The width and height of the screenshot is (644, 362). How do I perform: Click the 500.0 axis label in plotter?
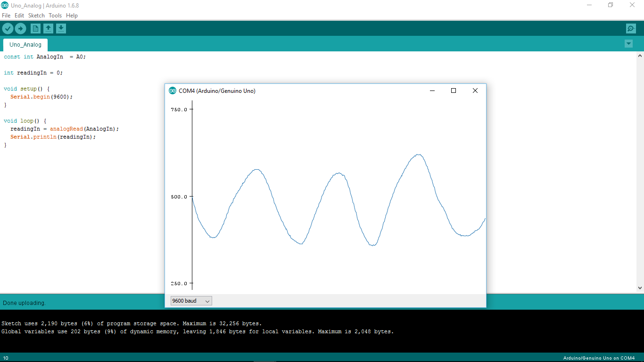coord(179,197)
